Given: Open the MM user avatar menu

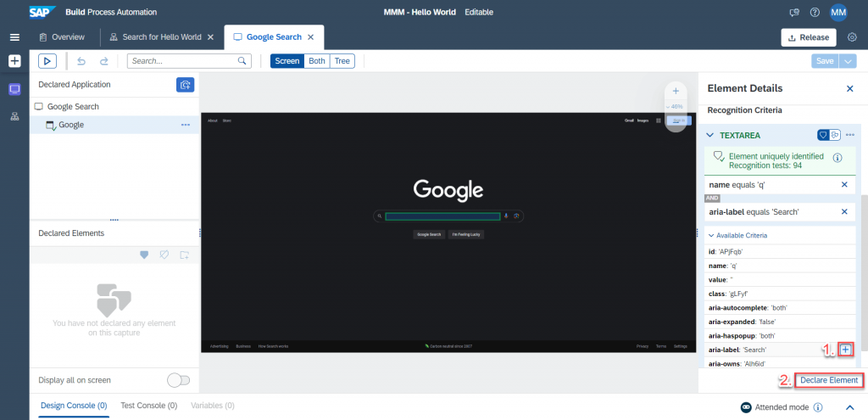Looking at the screenshot, I should click(838, 12).
